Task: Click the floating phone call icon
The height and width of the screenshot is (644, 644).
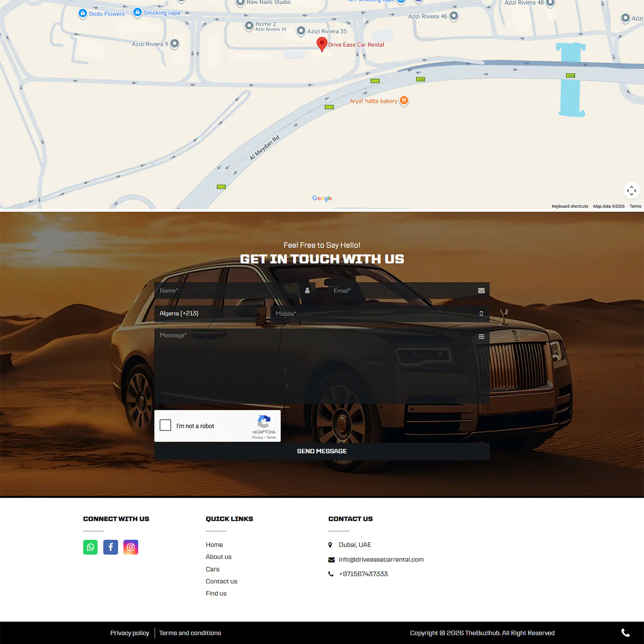Action: (626, 632)
